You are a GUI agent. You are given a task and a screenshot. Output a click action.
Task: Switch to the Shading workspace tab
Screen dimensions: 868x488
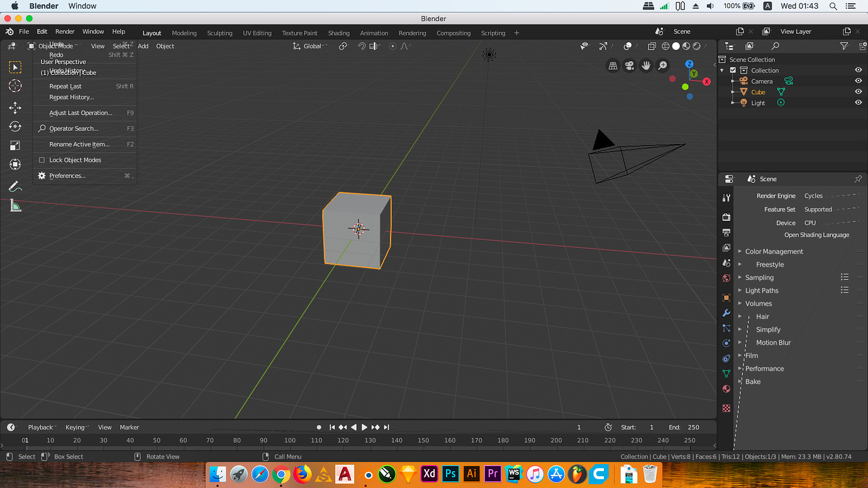pos(338,33)
